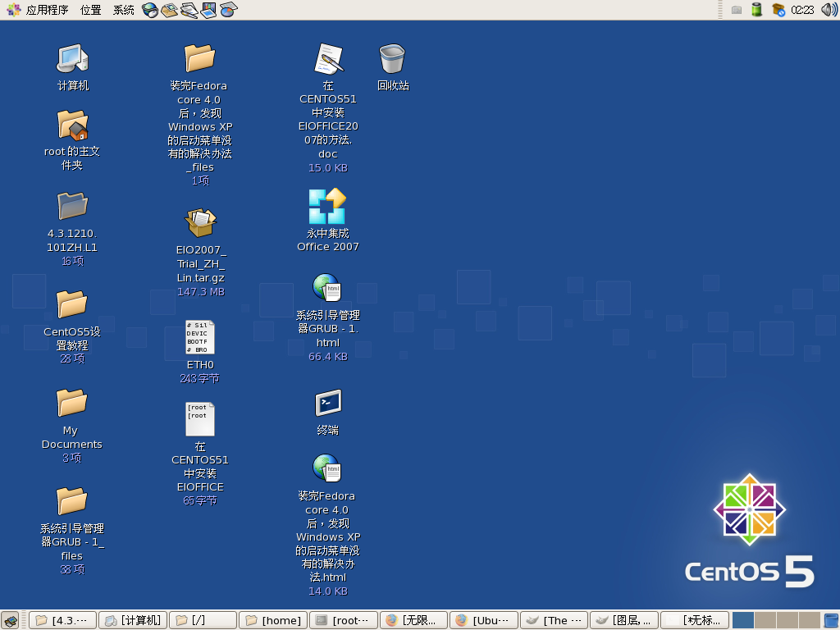Select the active blue workspace in the switcher

pos(743,620)
